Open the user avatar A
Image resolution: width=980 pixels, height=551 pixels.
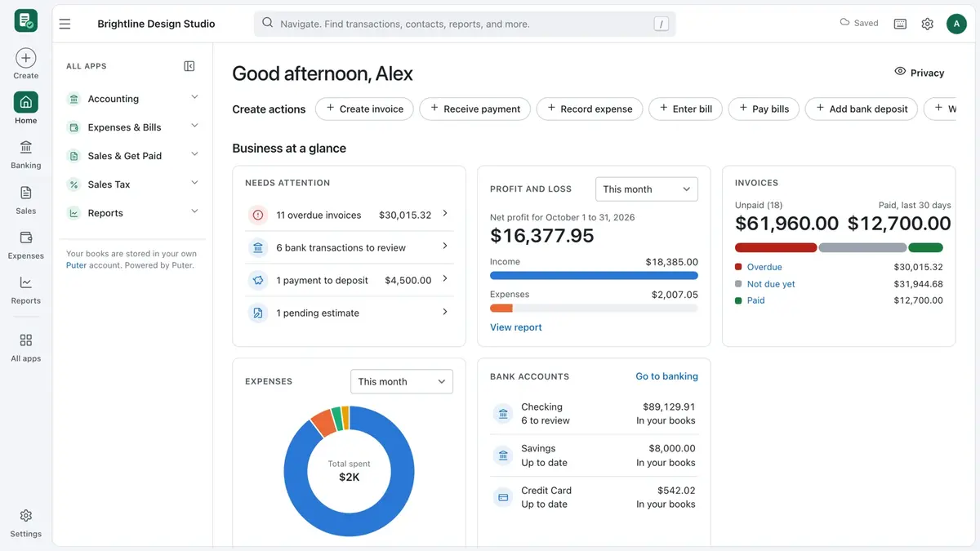tap(956, 24)
